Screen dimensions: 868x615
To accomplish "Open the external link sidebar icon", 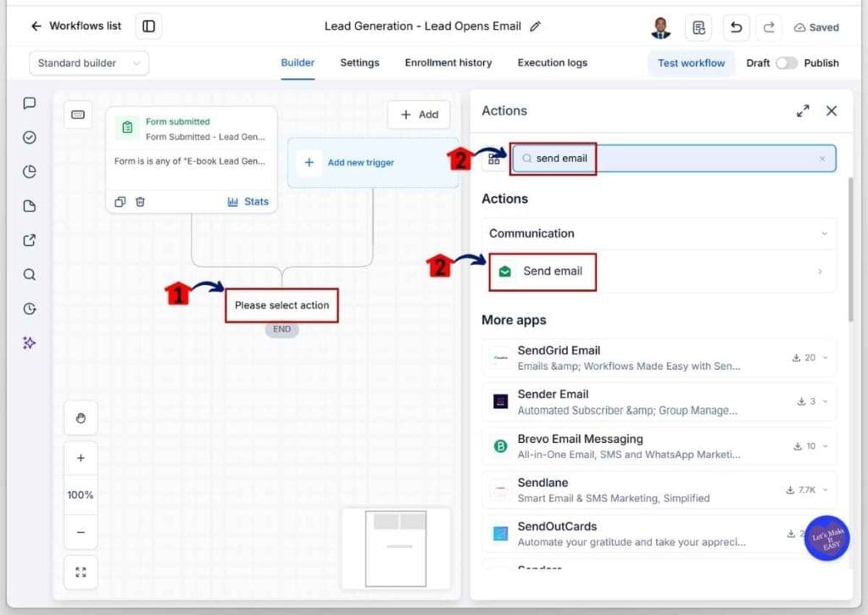I will click(30, 240).
